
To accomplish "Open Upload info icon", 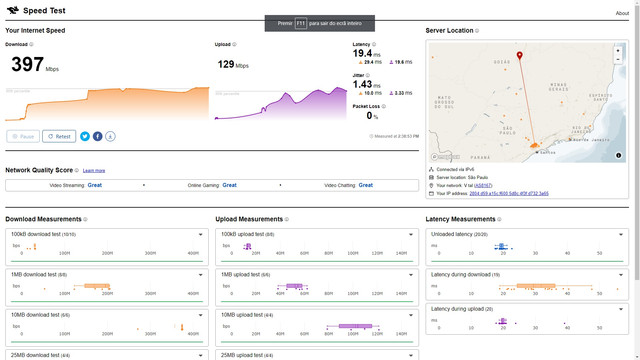I will point(234,44).
